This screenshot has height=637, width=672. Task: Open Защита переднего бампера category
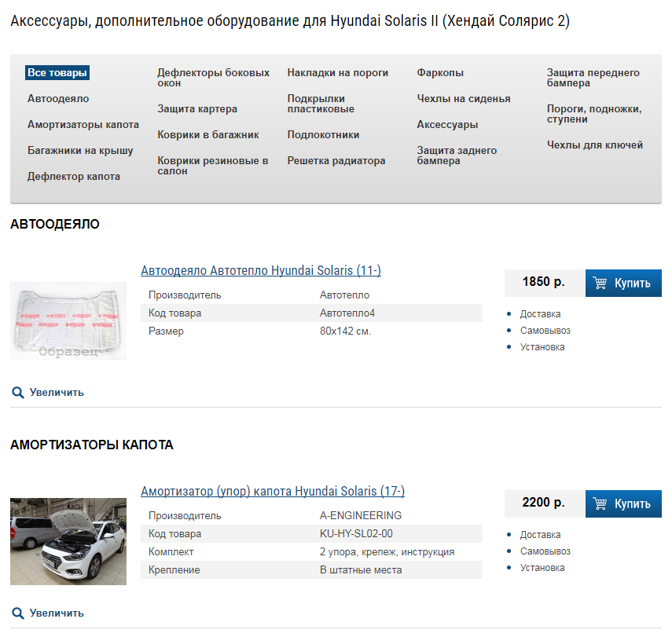pyautogui.click(x=593, y=78)
